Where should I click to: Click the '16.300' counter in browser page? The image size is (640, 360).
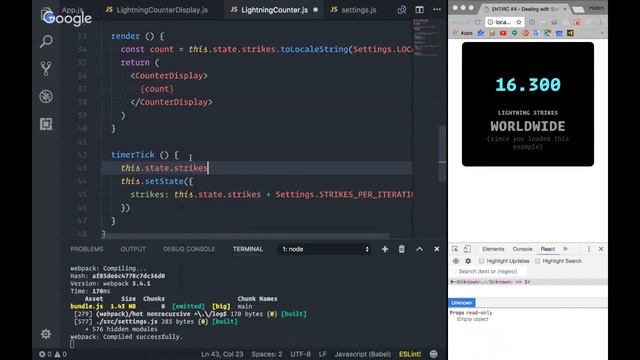528,84
